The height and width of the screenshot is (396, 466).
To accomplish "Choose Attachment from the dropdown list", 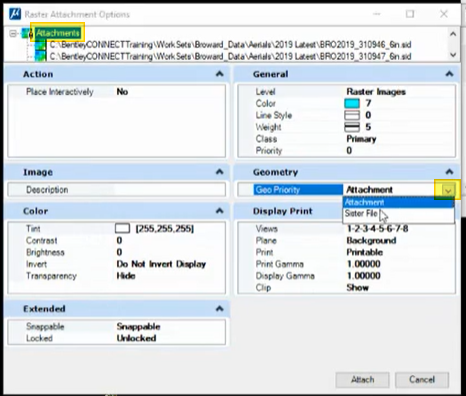I will tap(398, 202).
